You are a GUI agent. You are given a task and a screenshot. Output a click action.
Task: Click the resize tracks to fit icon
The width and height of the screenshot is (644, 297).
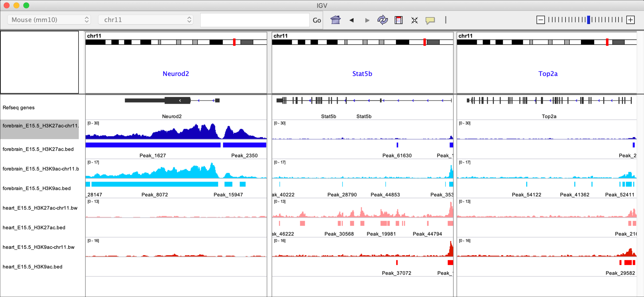pyautogui.click(x=414, y=20)
